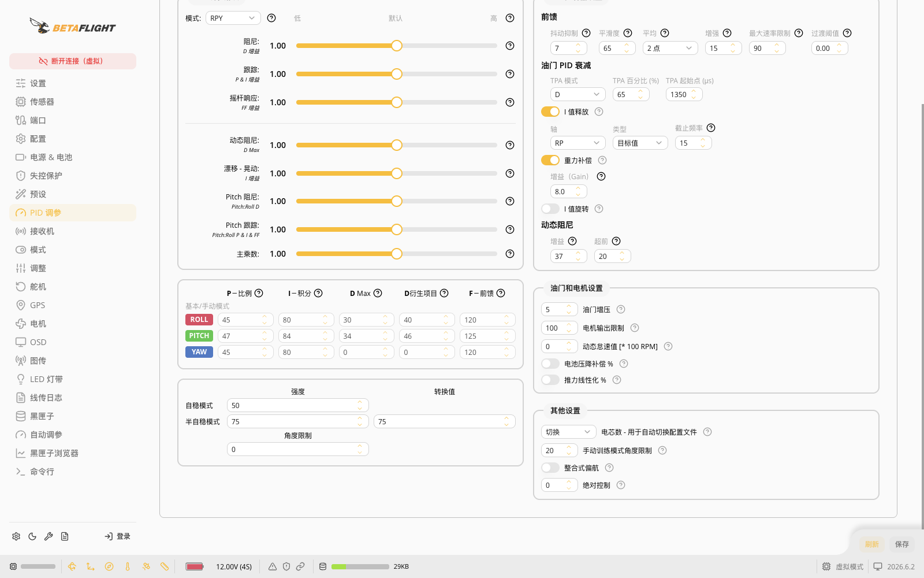
Task: Open TPA 模式 dropdown showing D
Action: pyautogui.click(x=578, y=94)
